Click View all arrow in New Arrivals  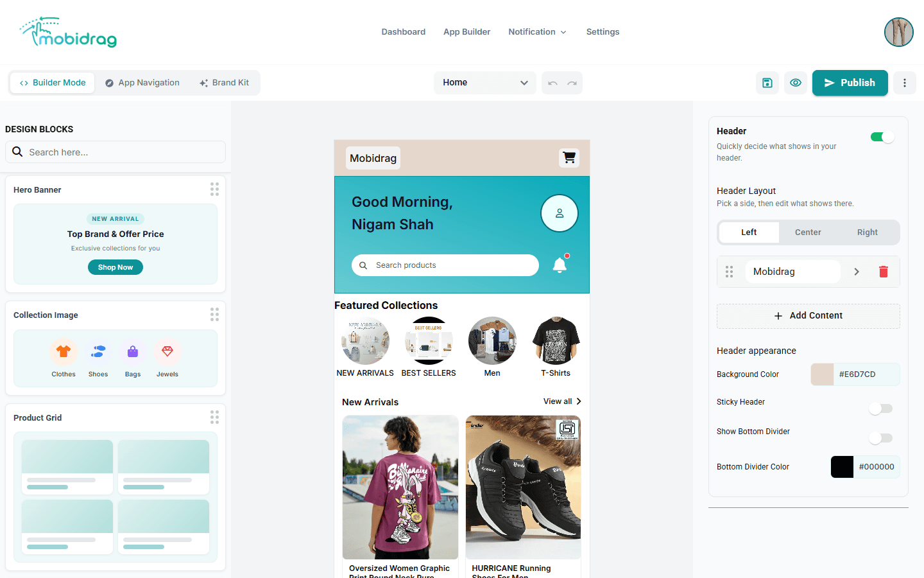tap(579, 401)
